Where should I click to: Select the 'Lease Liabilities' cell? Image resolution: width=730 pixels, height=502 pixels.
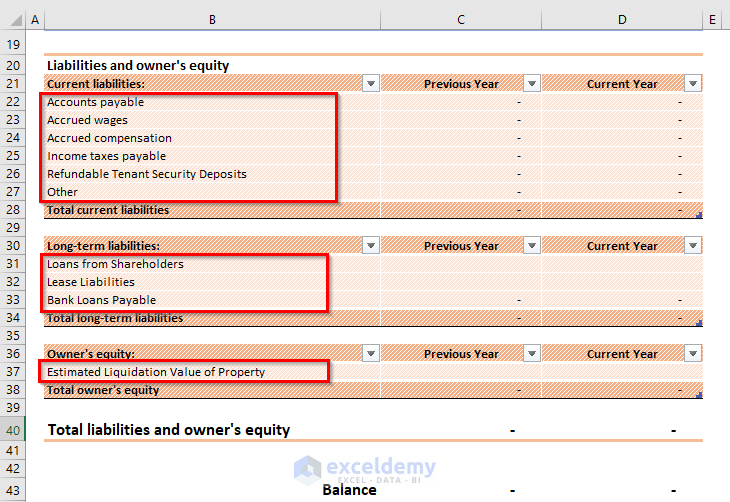pos(212,282)
